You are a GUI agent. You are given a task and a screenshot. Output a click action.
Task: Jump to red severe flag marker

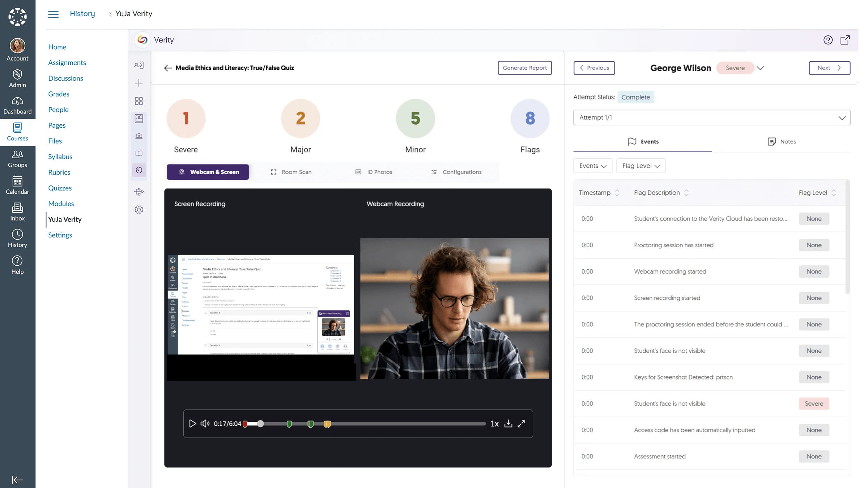[245, 424]
